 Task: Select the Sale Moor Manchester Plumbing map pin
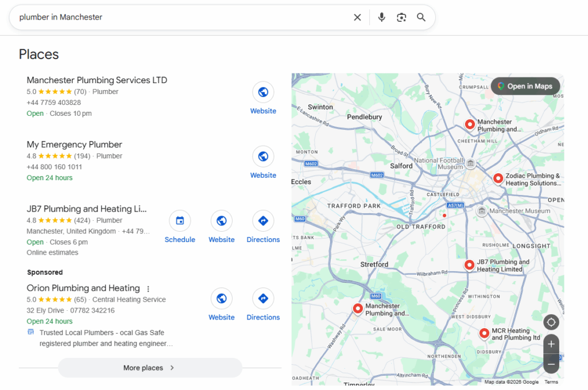[x=358, y=309]
